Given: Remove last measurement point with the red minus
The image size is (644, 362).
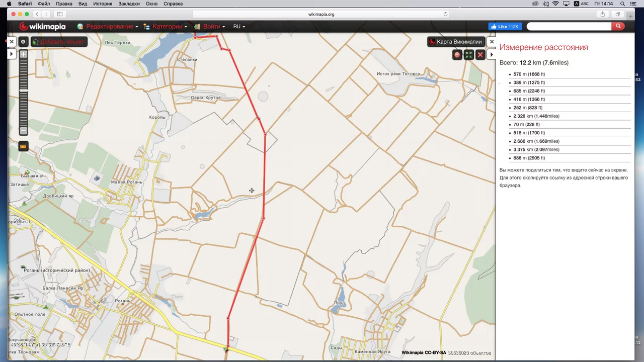Looking at the screenshot, I should coord(457,55).
